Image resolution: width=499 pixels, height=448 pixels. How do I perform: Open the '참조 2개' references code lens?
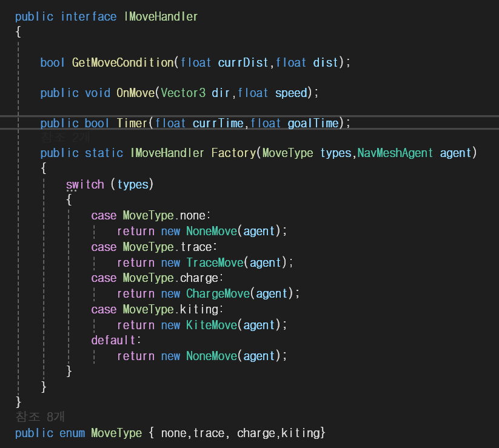[65, 138]
